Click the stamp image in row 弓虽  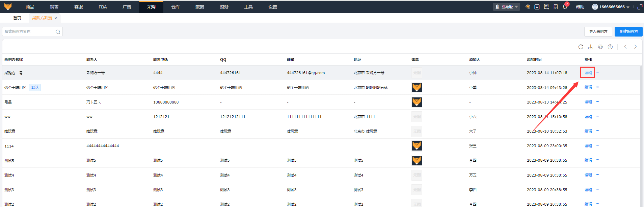417,102
